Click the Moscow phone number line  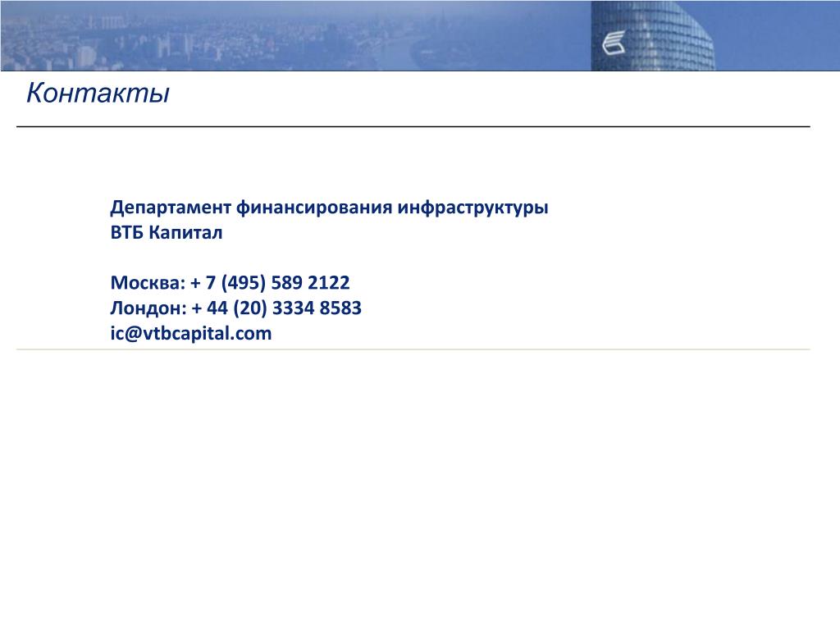230,282
